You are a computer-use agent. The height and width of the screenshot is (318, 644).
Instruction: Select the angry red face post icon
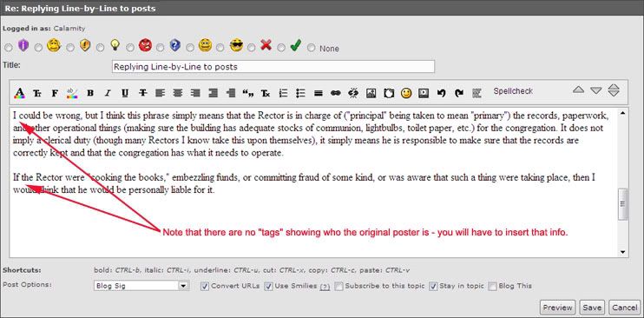(x=145, y=45)
